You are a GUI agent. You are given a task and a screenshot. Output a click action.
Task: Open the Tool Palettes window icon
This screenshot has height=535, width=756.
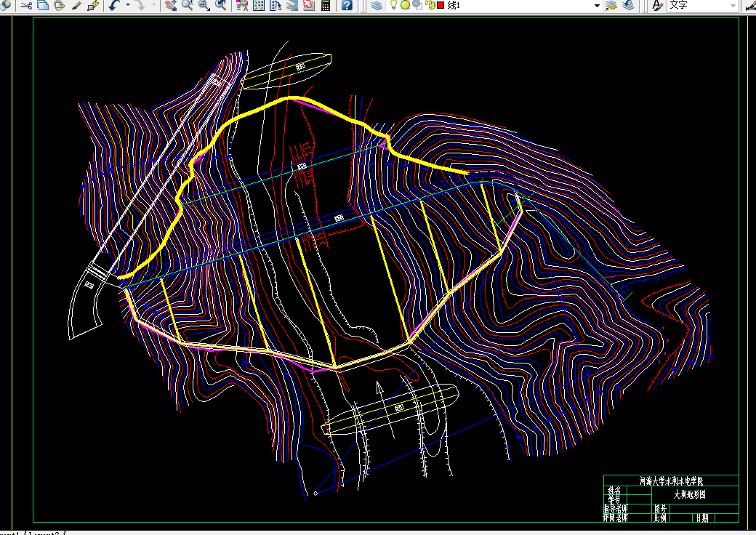(x=276, y=5)
